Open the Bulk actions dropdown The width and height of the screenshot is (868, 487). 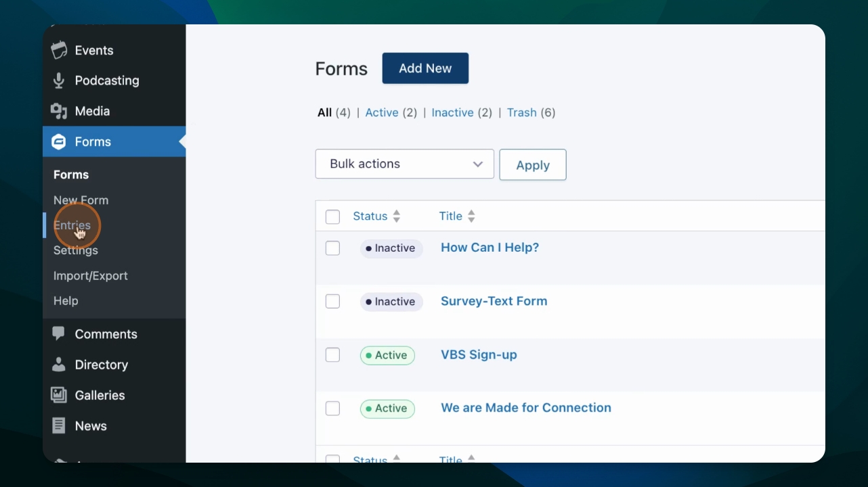pos(405,164)
